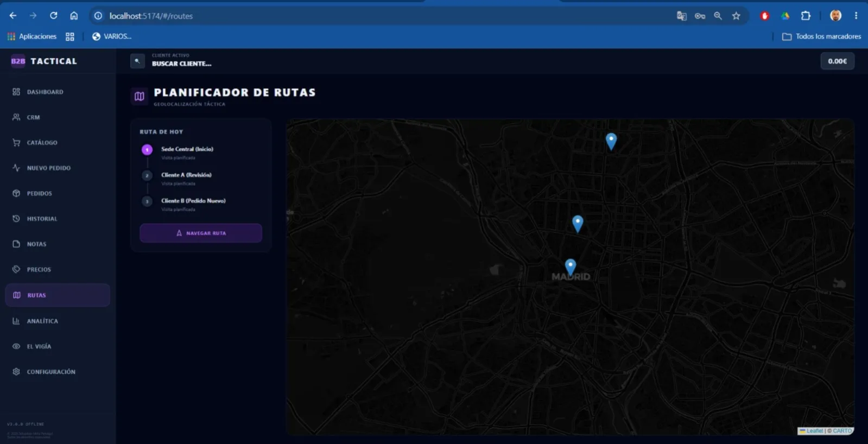This screenshot has height=444, width=868.
Task: Select step 1 Sede Central (Inicio)
Action: tap(147, 150)
